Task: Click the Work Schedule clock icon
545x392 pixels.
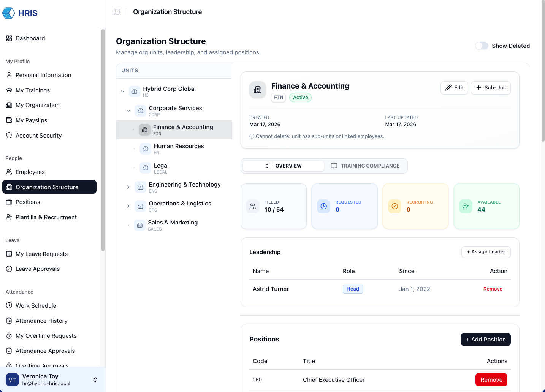Action: 9,306
